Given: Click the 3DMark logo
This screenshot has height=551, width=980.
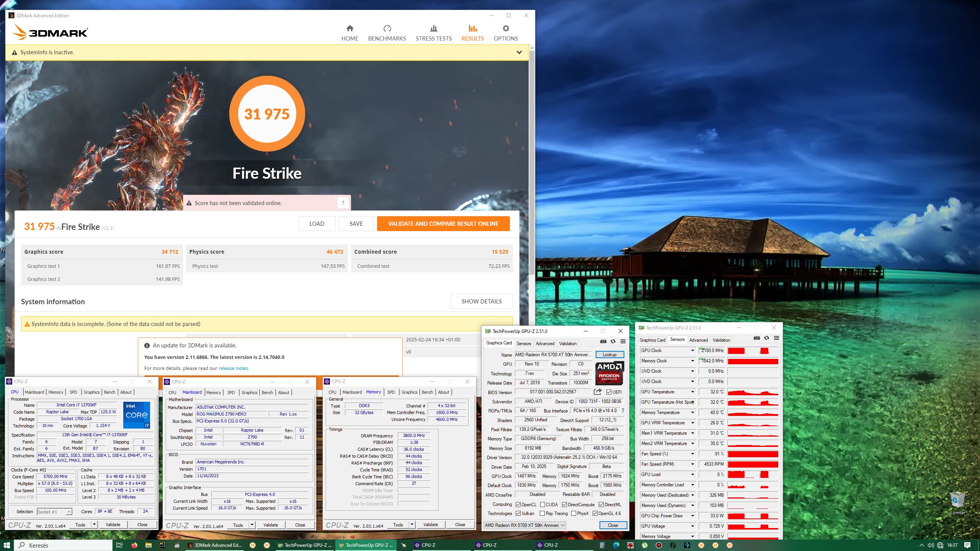Looking at the screenshot, I should click(50, 33).
